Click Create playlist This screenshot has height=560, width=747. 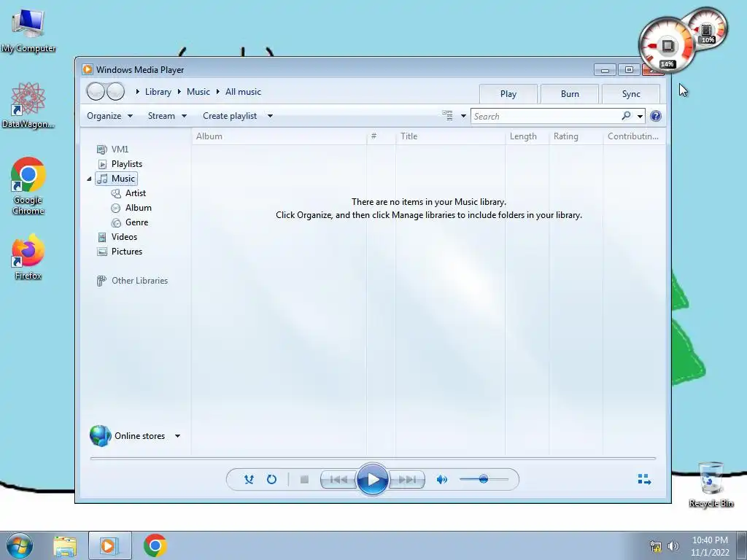pos(230,116)
